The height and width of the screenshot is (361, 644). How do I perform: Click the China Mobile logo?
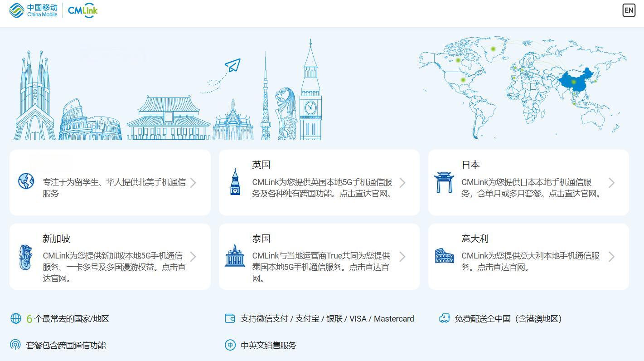[x=33, y=10]
